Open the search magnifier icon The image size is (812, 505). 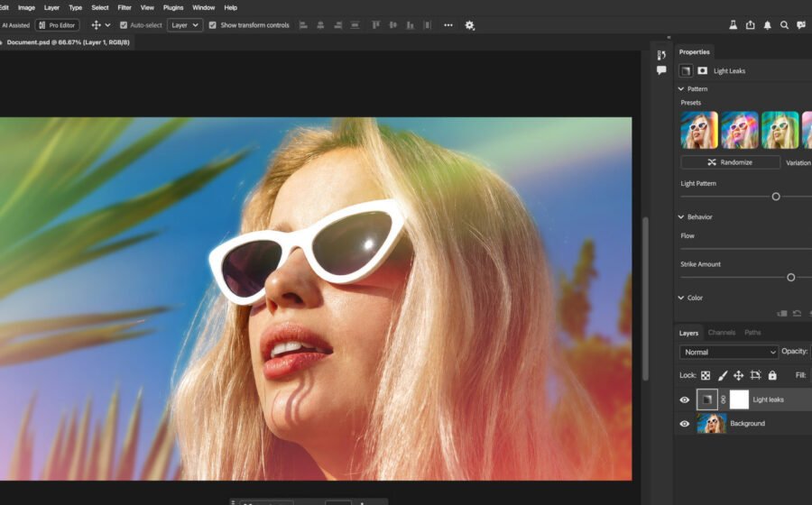point(785,25)
